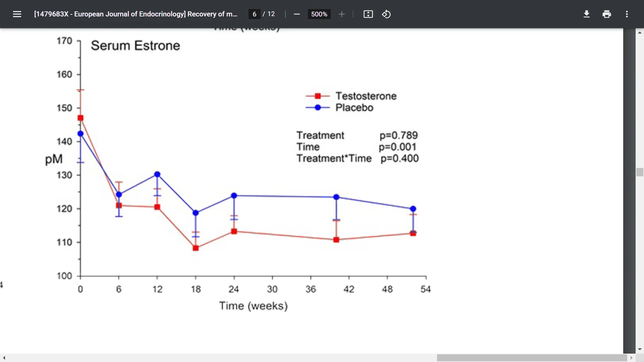Viewport: 644px width, 362px height.
Task: Click the 'Treatment*Time' label
Action: pyautogui.click(x=334, y=159)
